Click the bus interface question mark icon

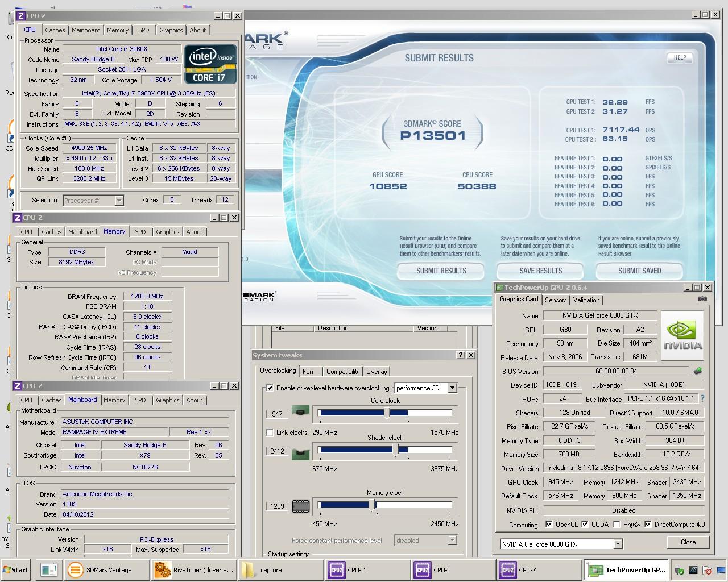click(702, 399)
